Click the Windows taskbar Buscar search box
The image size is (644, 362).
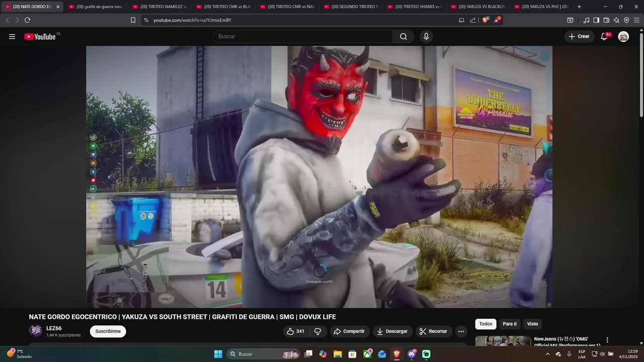click(x=263, y=354)
